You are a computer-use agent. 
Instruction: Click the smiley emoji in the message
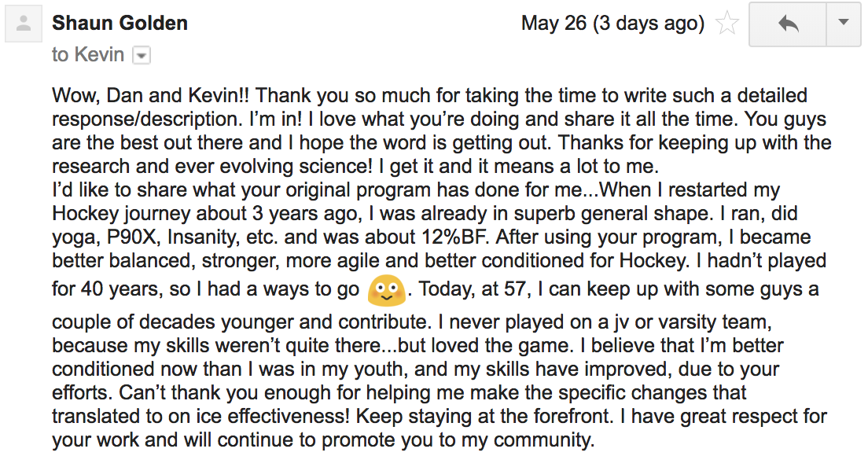(x=386, y=290)
